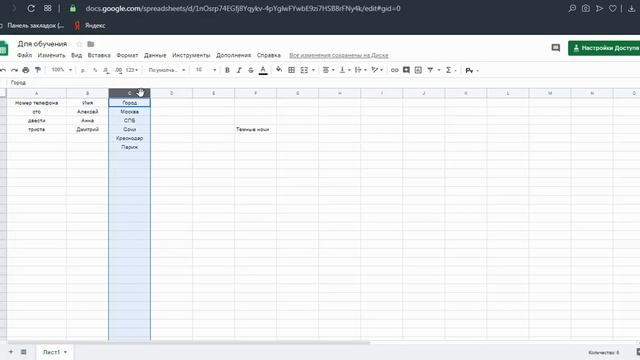This screenshot has height=360, width=640.
Task: Rename the document title Для обучения
Action: 42,44
